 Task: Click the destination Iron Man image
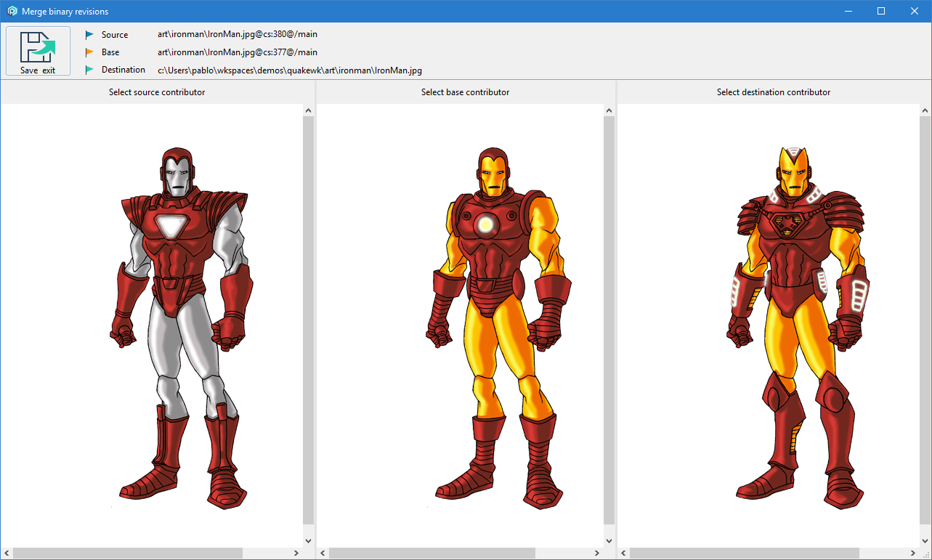click(798, 327)
